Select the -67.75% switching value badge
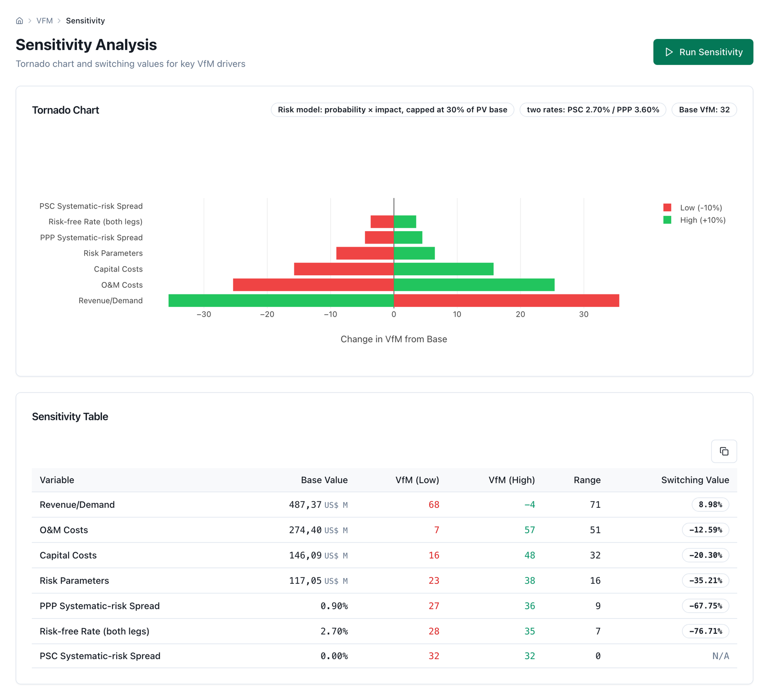The width and height of the screenshot is (769, 700). pos(706,606)
